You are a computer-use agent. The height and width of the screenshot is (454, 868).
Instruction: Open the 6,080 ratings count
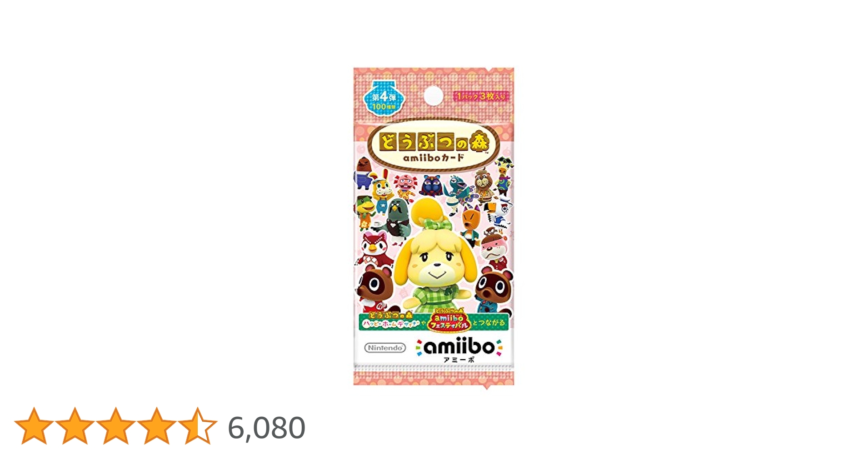(266, 428)
